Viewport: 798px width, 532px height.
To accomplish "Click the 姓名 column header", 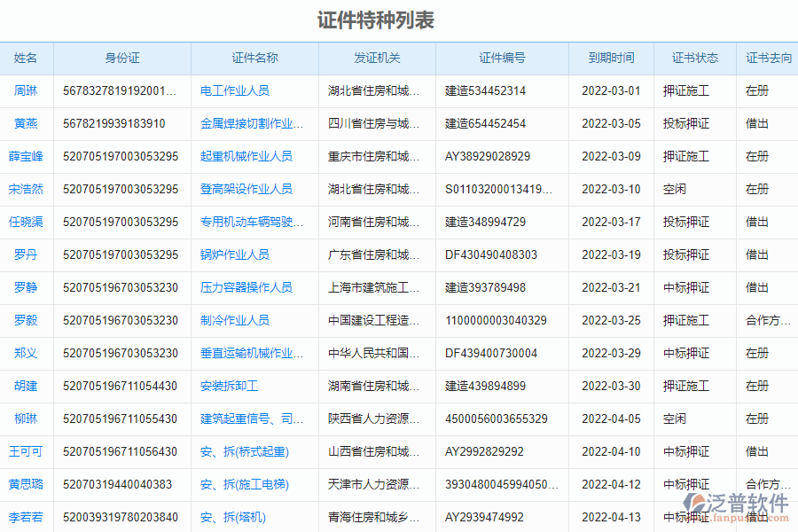I will point(26,58).
